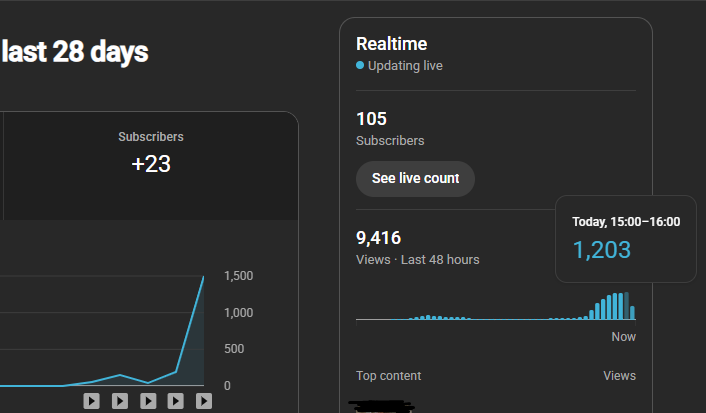Click the 500 axis label on the chart
This screenshot has height=413, width=706.
pyautogui.click(x=234, y=349)
